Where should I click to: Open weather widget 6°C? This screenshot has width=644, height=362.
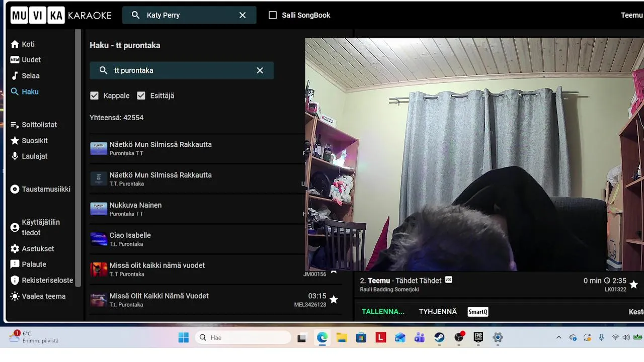(33, 337)
